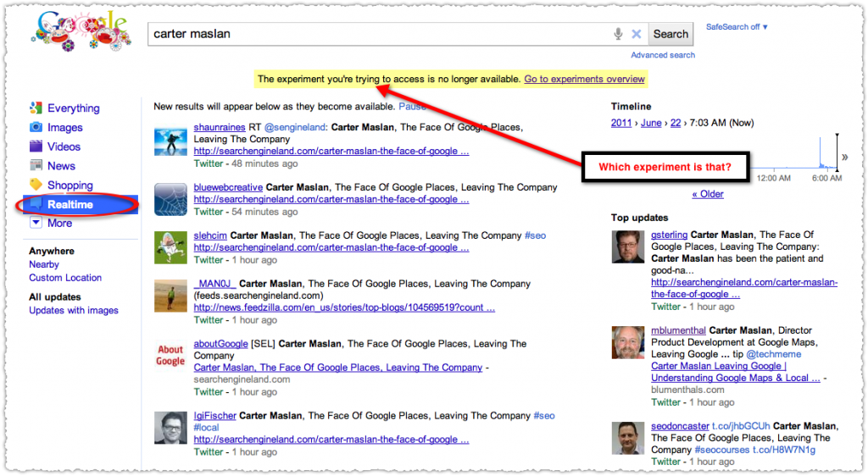
Task: Open Carter Maslan Leaving The Company article title
Action: tap(338, 368)
